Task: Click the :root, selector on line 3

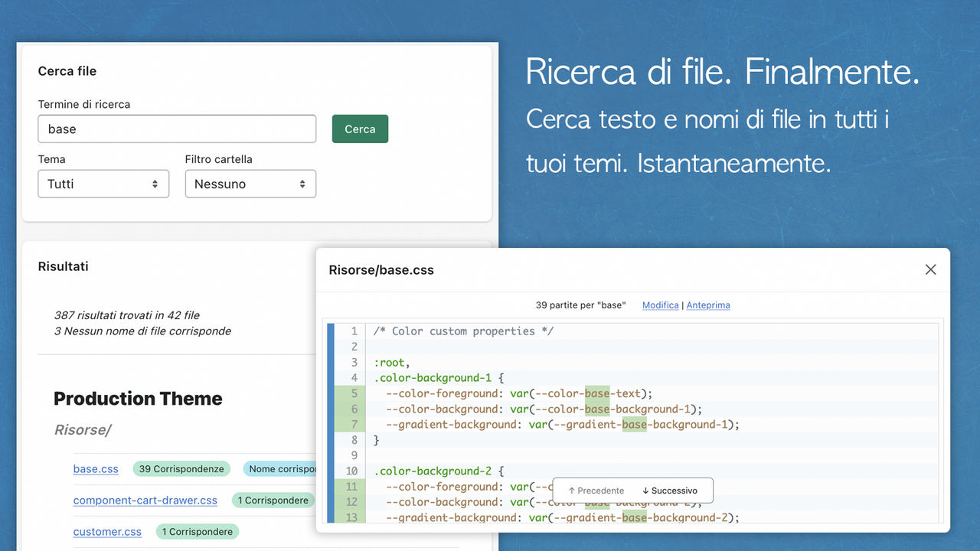Action: pyautogui.click(x=392, y=363)
